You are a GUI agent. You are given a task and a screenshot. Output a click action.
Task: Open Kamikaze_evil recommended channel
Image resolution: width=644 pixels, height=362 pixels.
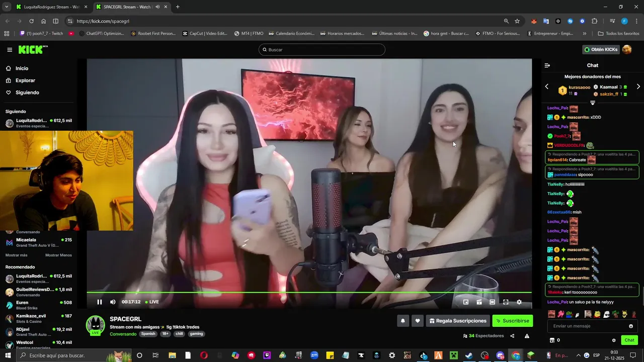tap(39, 318)
